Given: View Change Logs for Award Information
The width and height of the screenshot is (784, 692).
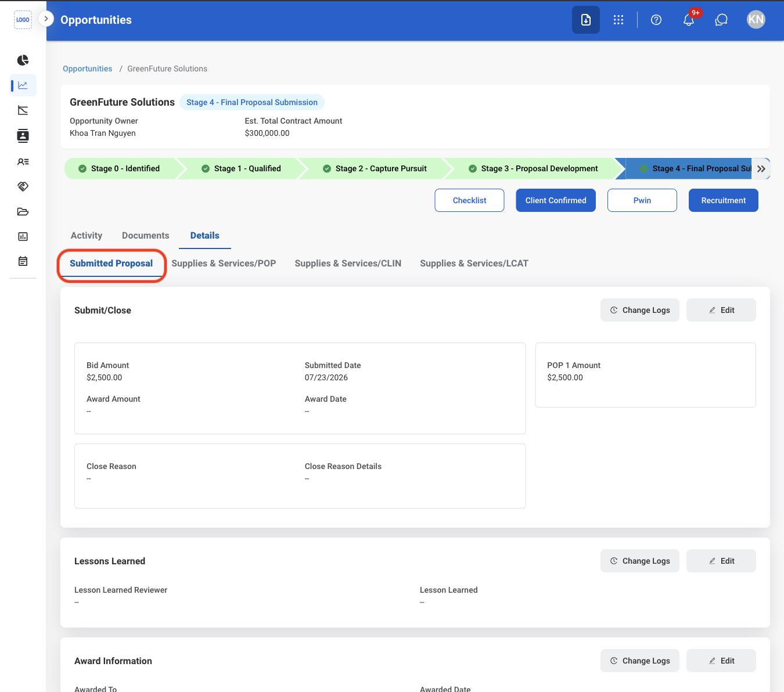Looking at the screenshot, I should (x=640, y=661).
